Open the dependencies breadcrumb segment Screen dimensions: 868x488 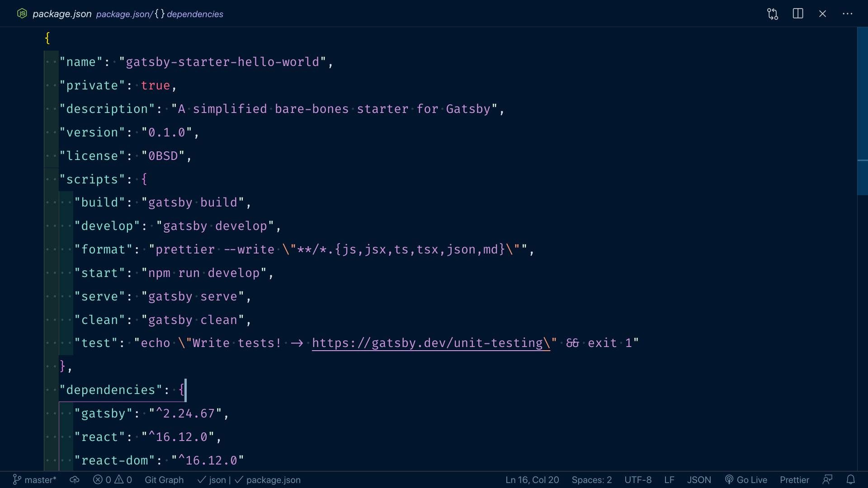195,14
